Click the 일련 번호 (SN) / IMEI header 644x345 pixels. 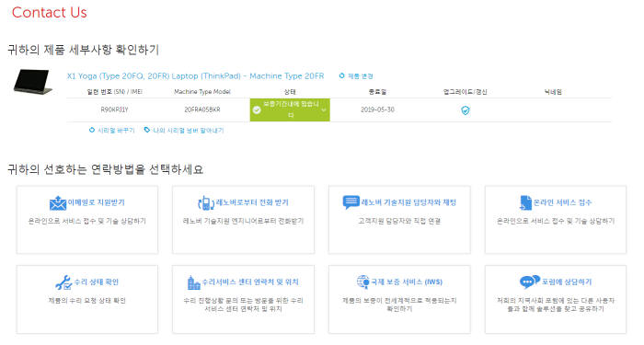(114, 92)
